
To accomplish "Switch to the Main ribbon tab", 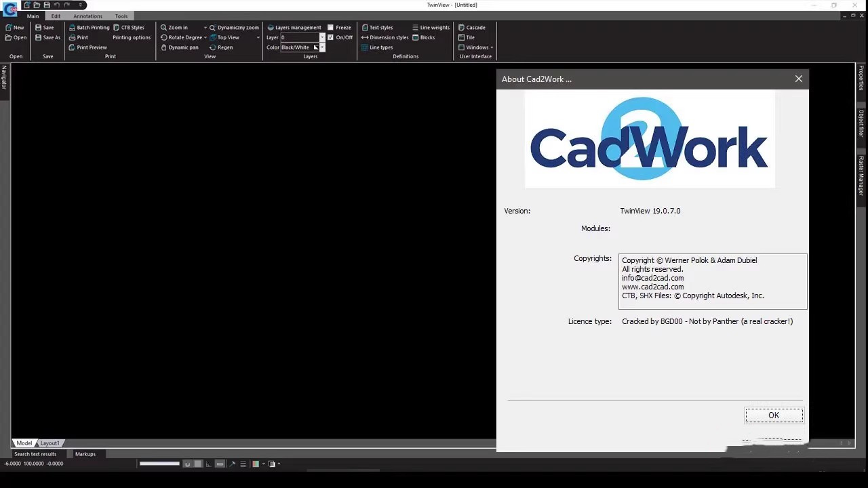I will click(x=33, y=16).
